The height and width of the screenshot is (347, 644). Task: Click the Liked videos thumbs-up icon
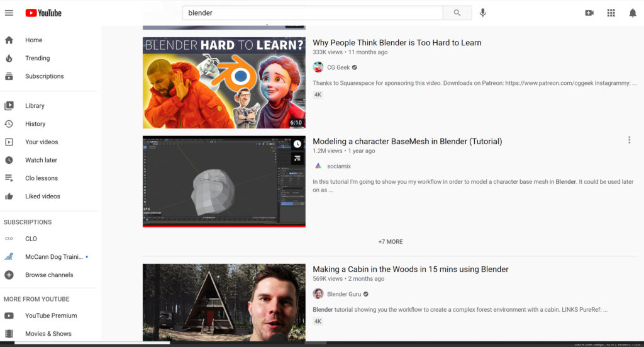9,196
